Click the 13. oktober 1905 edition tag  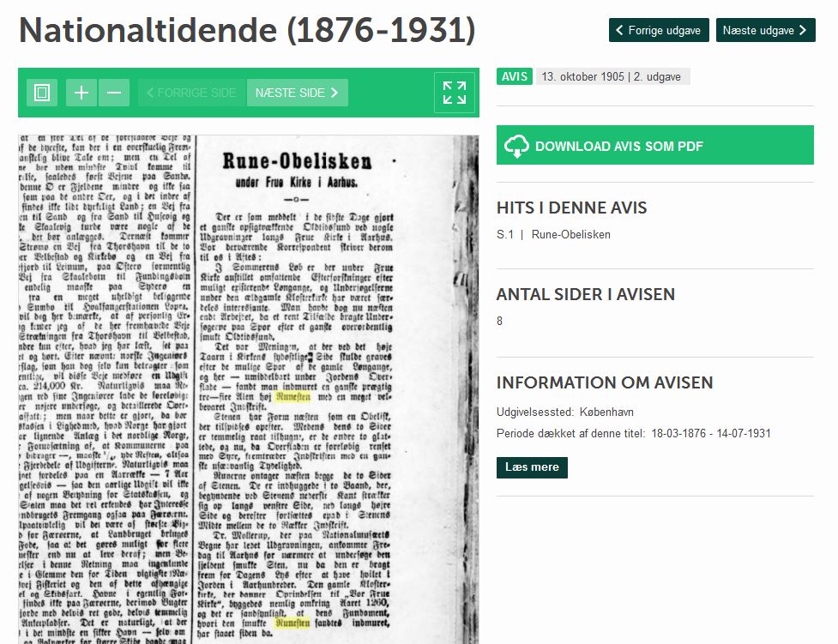click(612, 76)
